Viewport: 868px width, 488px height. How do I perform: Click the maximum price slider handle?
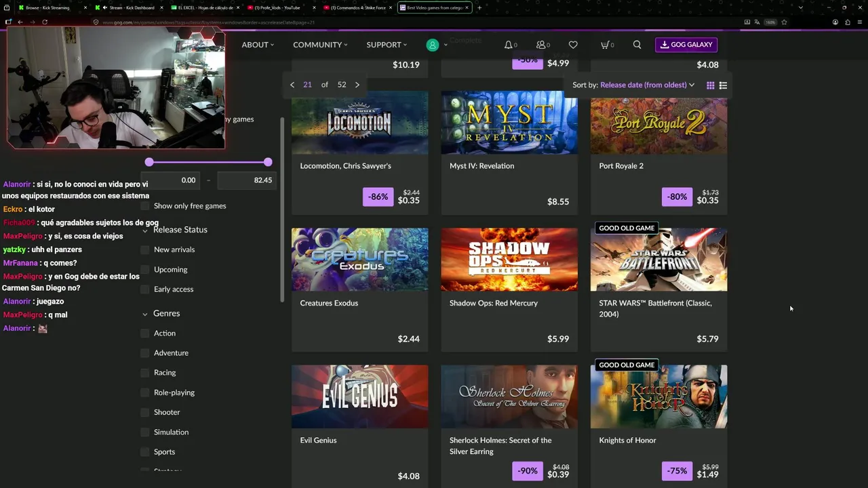click(268, 162)
